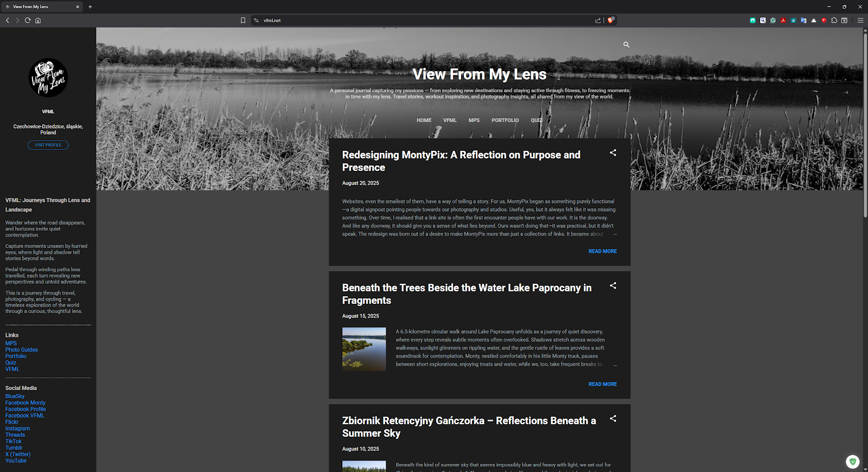Image resolution: width=868 pixels, height=472 pixels.
Task: Open the Instagram social link
Action: pos(17,429)
